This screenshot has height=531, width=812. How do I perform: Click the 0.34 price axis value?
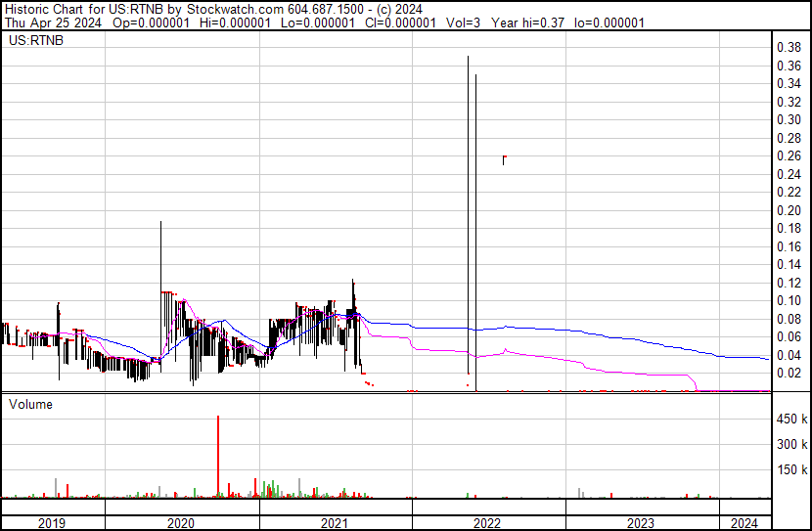[x=789, y=83]
